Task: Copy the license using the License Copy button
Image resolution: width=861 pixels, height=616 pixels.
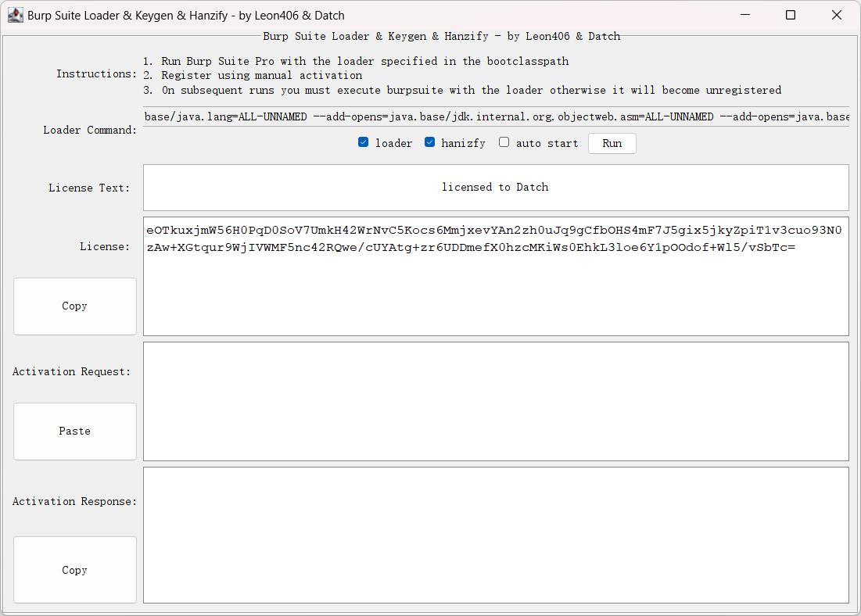Action: click(74, 306)
